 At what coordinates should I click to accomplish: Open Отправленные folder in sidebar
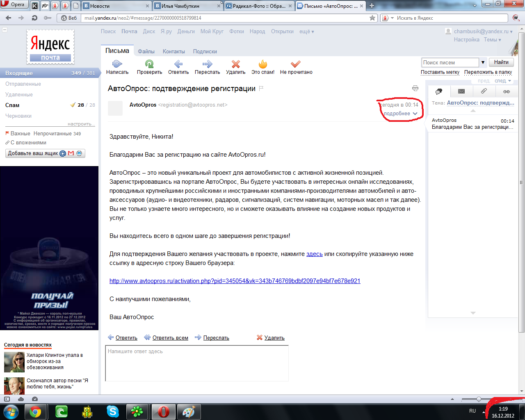(x=23, y=84)
